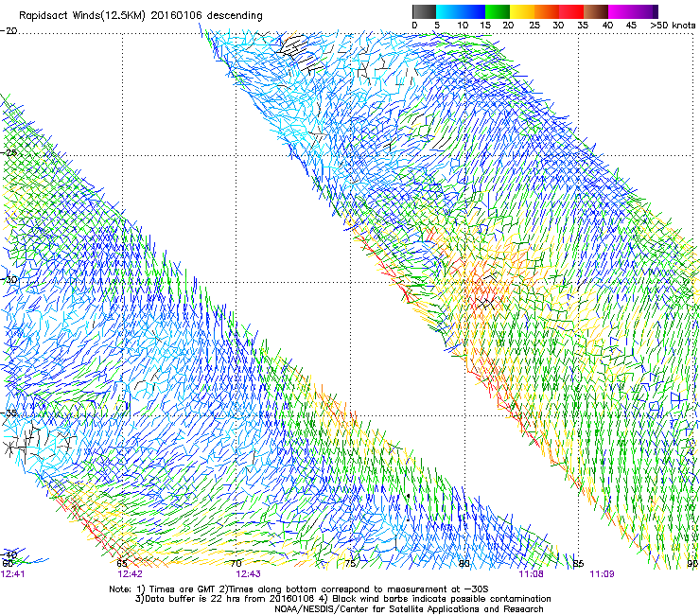Click the '25' value under the color scale
The height and width of the screenshot is (615, 700).
coord(534,26)
